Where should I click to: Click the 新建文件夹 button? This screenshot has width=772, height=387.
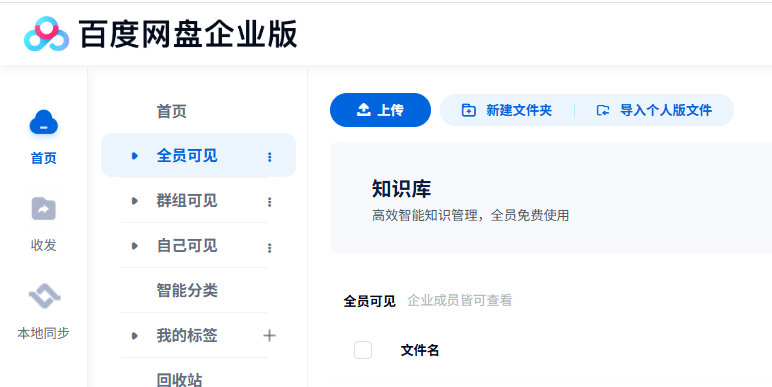(x=507, y=110)
